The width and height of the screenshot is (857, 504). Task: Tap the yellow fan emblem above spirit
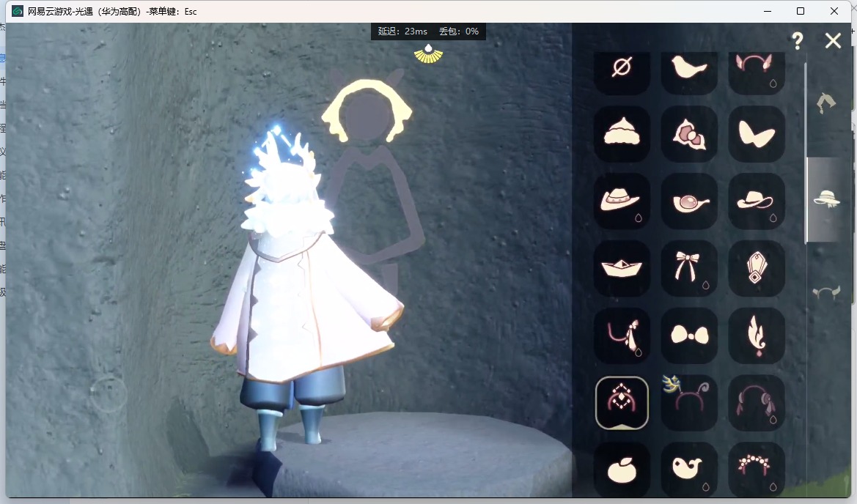coord(428,54)
